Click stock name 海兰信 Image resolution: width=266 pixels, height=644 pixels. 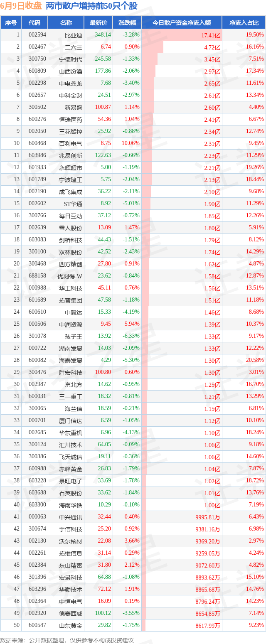click(74, 409)
